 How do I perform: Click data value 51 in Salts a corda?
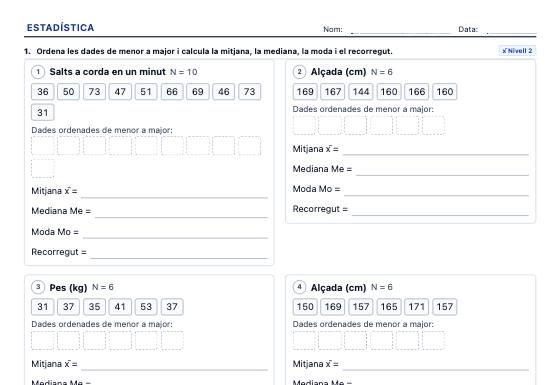pyautogui.click(x=146, y=92)
